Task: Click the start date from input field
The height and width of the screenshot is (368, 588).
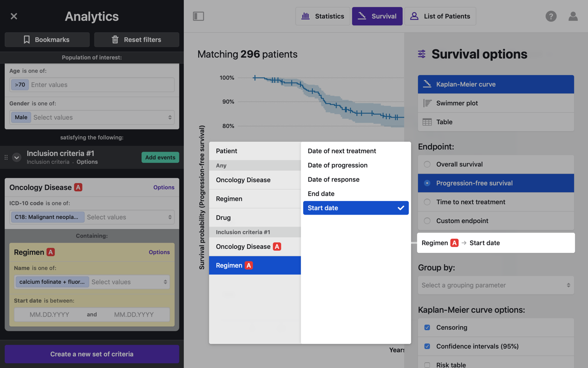Action: coord(49,314)
